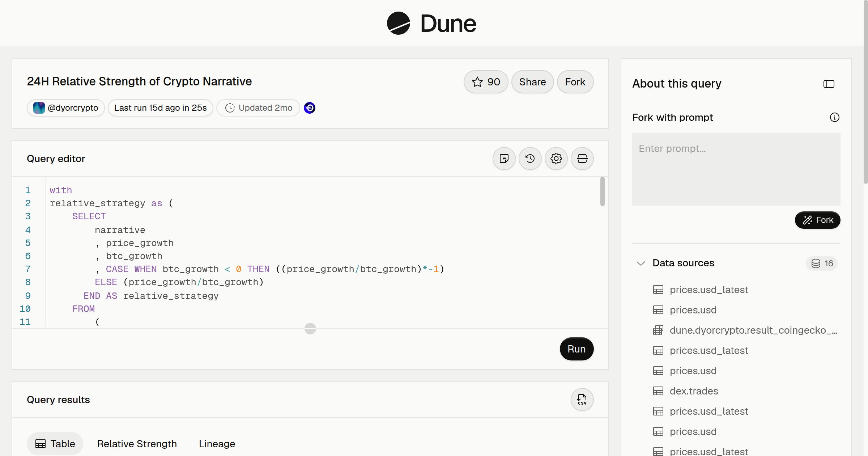Focus the Enter prompt text area

736,169
